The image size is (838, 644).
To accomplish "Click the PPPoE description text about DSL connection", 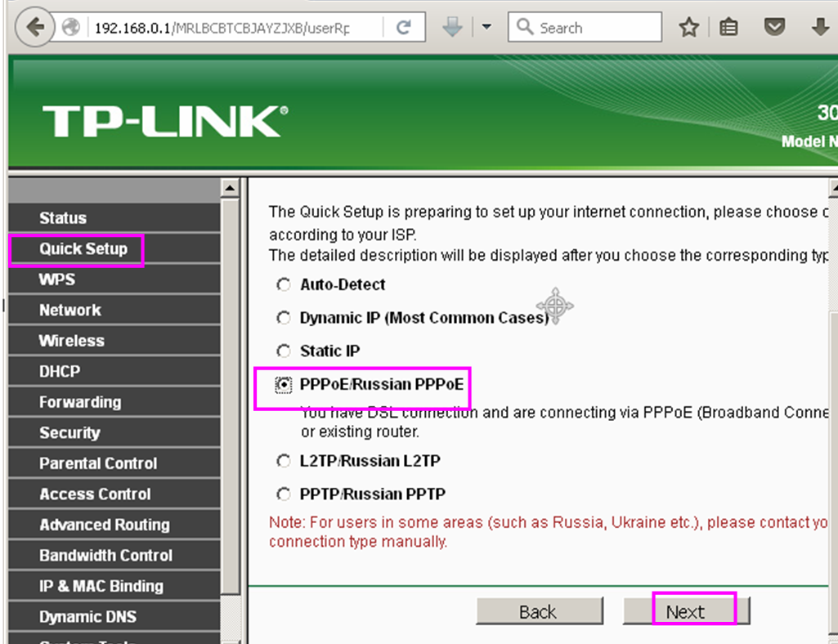I will [x=564, y=422].
